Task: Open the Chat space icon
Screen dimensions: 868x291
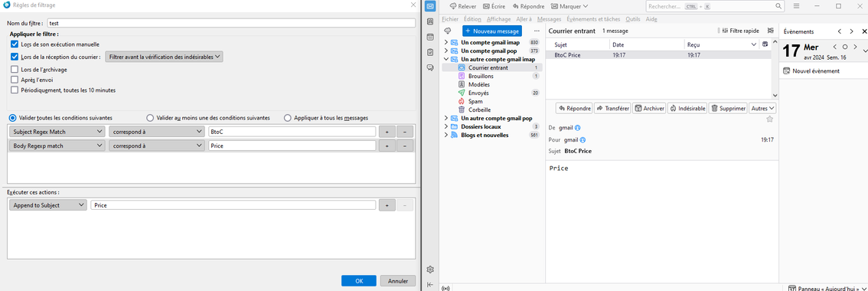Action: click(430, 67)
